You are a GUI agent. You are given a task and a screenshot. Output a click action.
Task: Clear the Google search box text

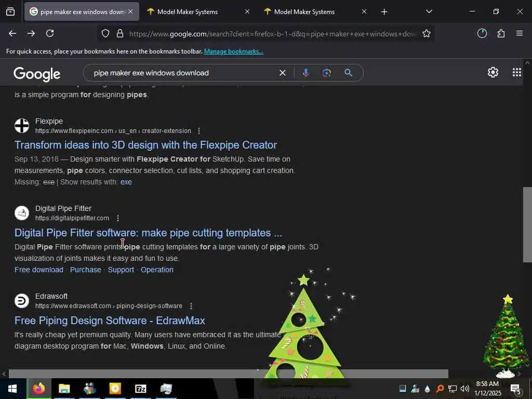tap(282, 73)
